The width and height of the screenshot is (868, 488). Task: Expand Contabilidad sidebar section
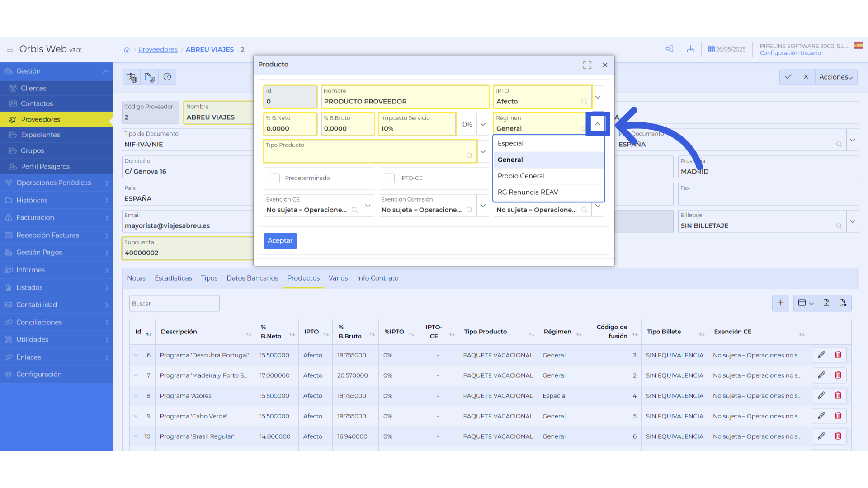pos(57,305)
